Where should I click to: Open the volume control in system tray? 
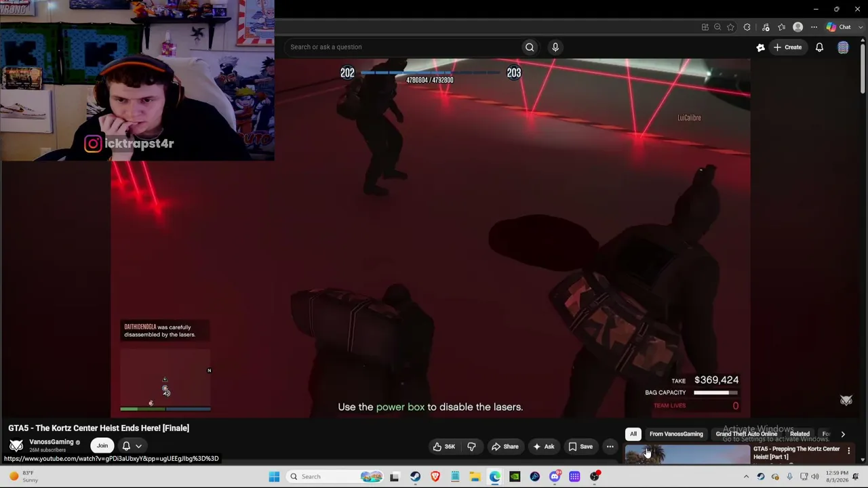[x=815, y=476]
